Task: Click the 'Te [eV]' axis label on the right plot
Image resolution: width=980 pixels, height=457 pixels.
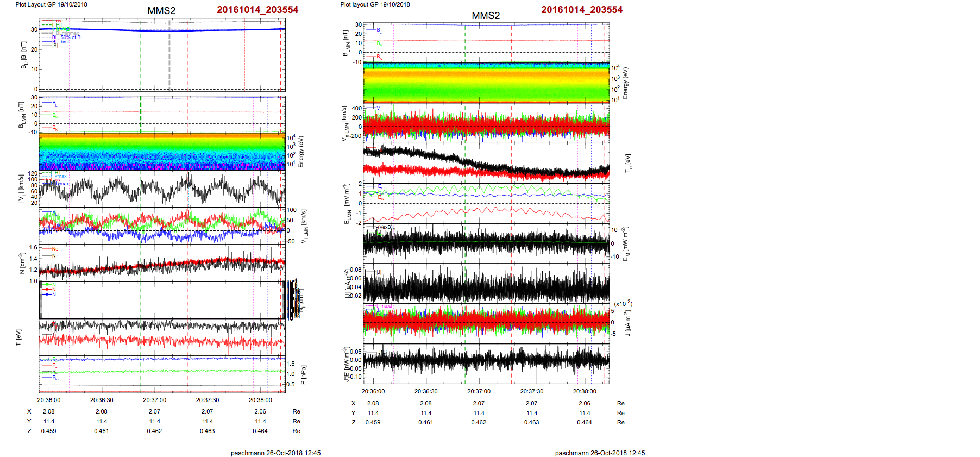Action: pyautogui.click(x=629, y=162)
